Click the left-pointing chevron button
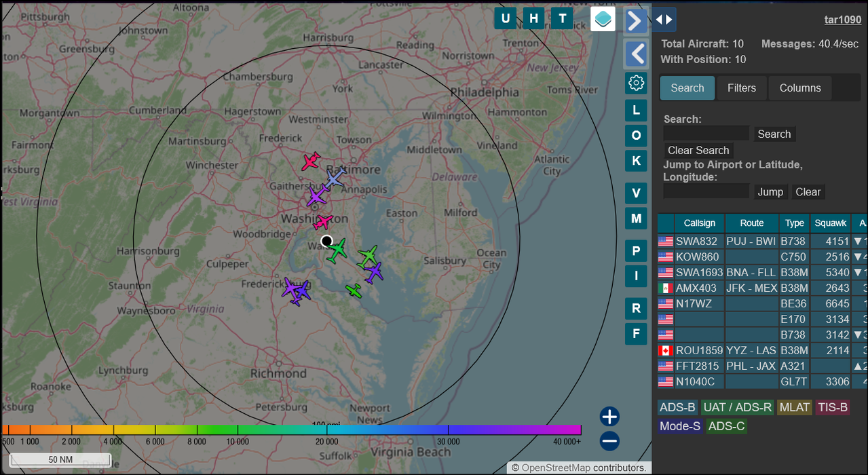This screenshot has height=475, width=868. (635, 54)
